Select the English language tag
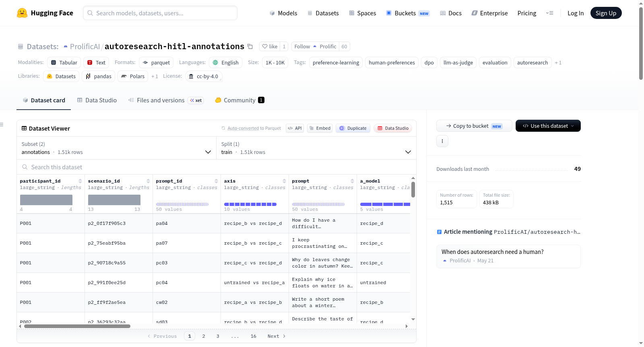 (225, 62)
